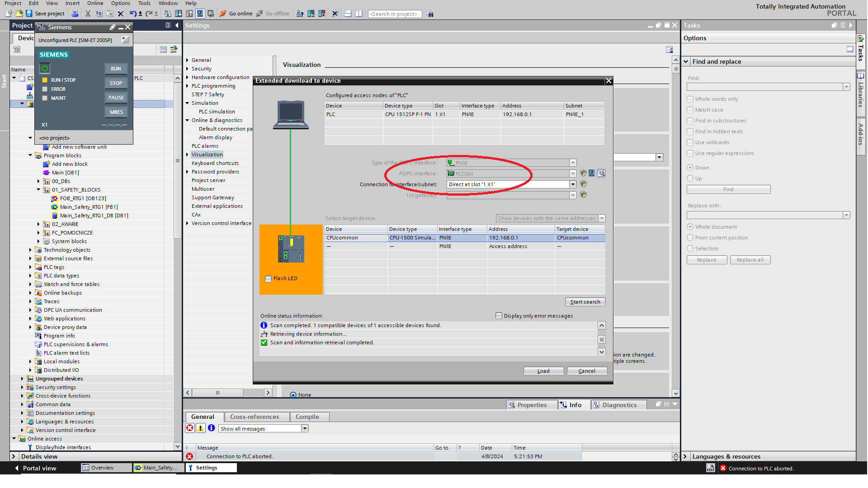868x488 pixels.
Task: Click the Load button
Action: [x=543, y=371]
